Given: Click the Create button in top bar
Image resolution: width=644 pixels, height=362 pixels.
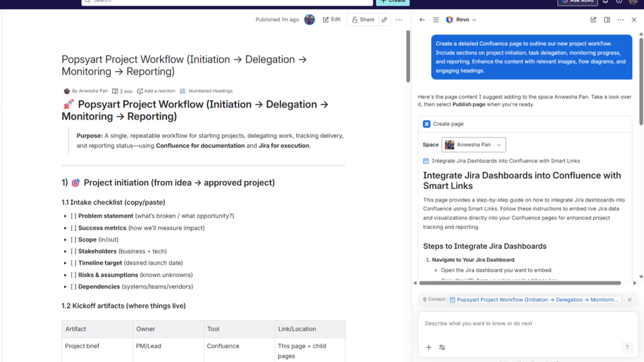Looking at the screenshot, I should click(393, 2).
